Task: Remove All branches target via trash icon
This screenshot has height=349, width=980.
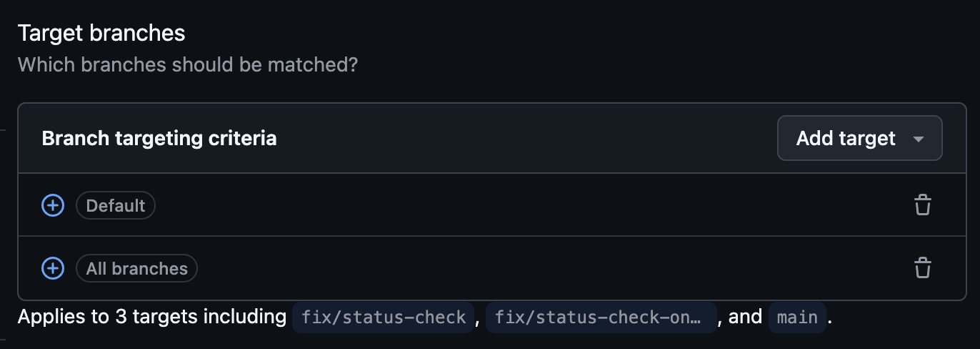Action: click(922, 268)
